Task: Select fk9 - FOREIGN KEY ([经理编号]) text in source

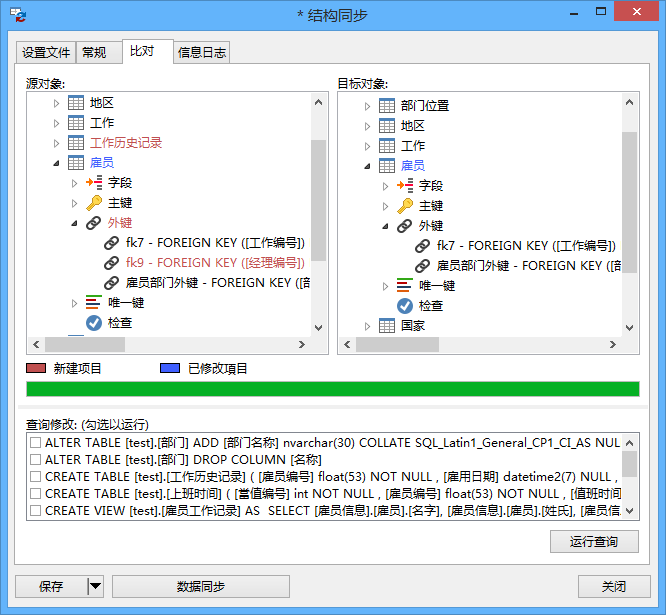Action: tap(215, 263)
